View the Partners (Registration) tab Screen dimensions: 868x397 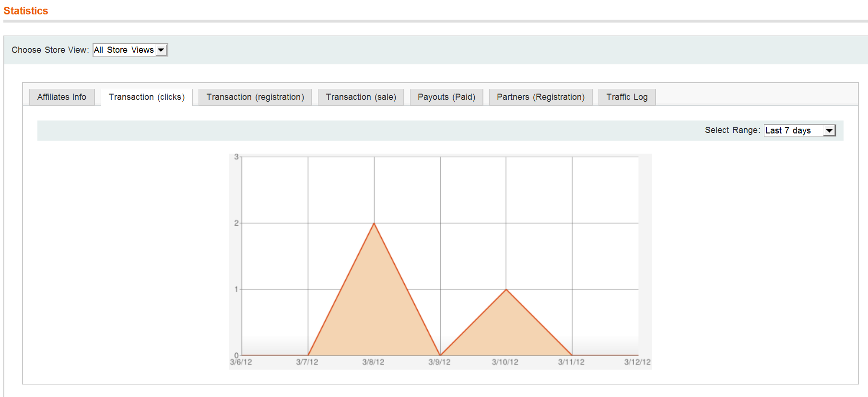(x=540, y=97)
